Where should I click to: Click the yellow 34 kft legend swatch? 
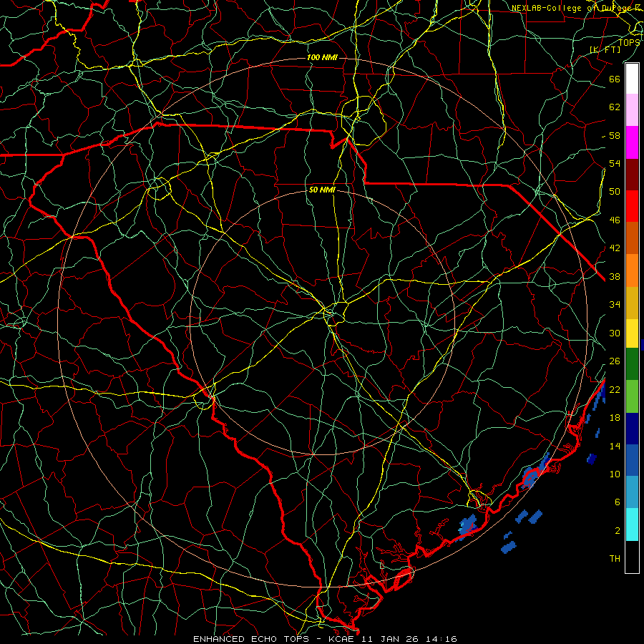coord(632,333)
